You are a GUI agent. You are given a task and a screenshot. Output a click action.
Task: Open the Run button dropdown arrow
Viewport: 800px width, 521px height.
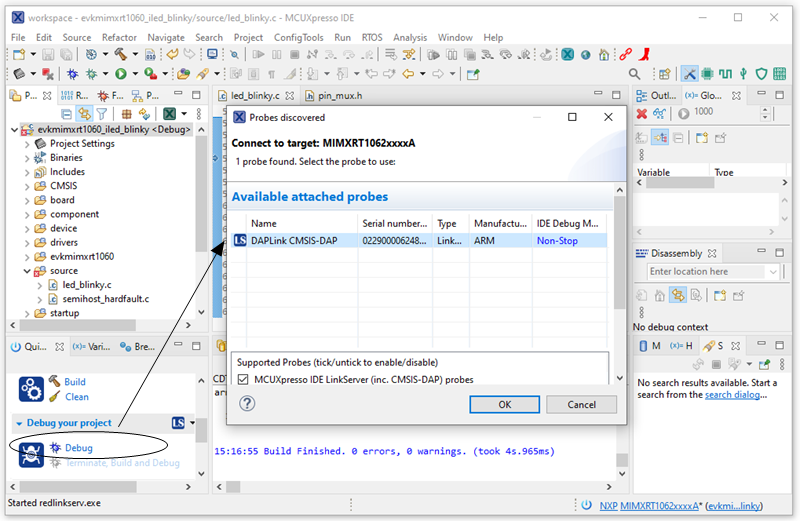(135, 74)
